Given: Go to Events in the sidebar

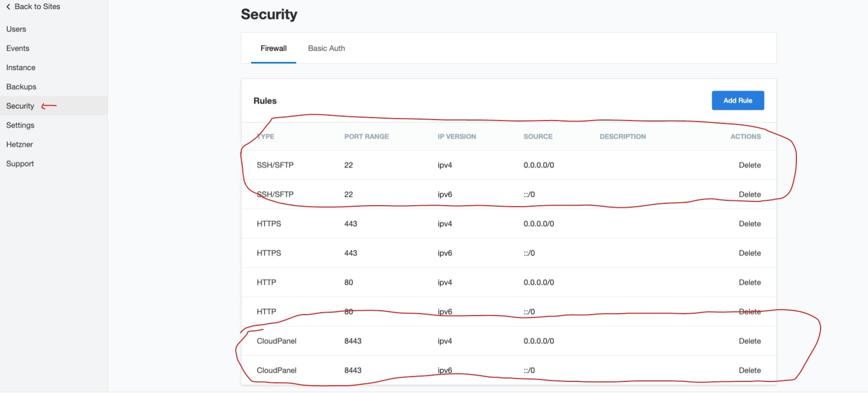Looking at the screenshot, I should click(x=17, y=48).
